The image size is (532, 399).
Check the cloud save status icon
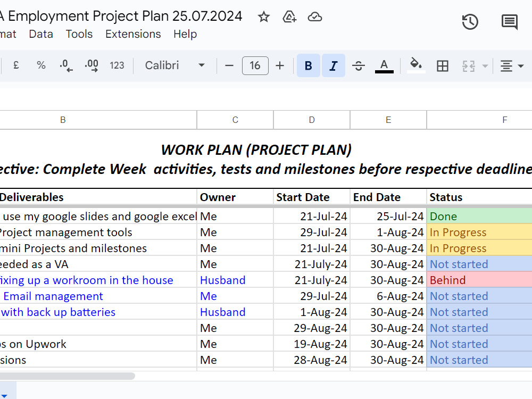[x=315, y=16]
